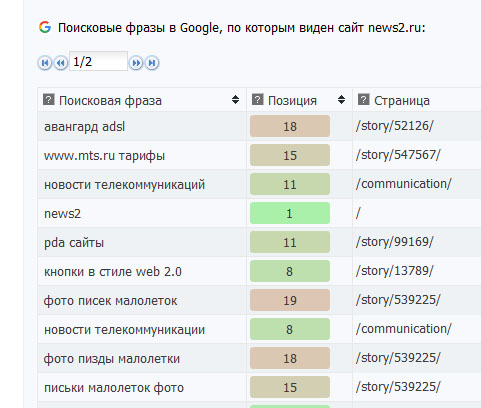The width and height of the screenshot is (481, 408).
Task: Click help icon beside Страница header
Action: click(x=363, y=99)
